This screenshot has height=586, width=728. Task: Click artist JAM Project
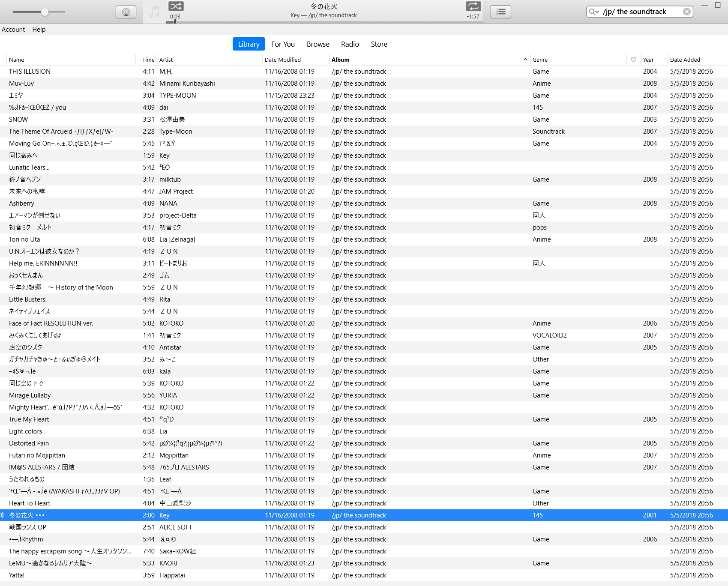click(x=176, y=191)
